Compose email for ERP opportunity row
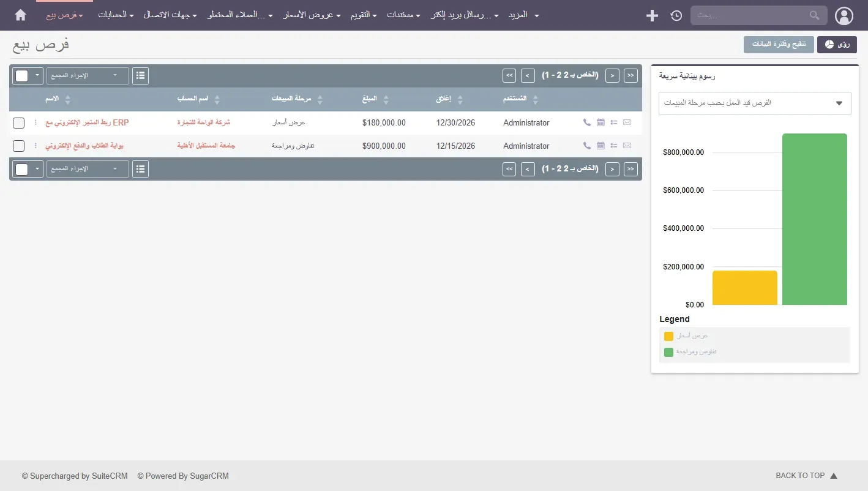This screenshot has height=491, width=868. pyautogui.click(x=627, y=122)
